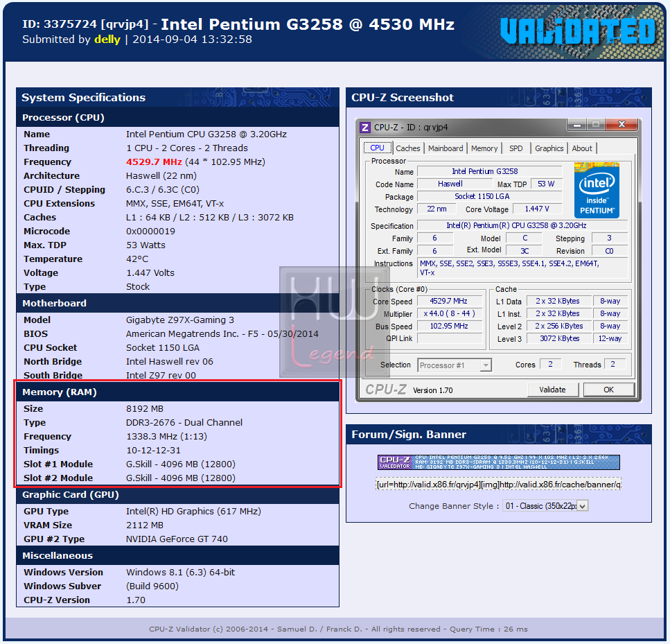Screen dimensions: 670x644
Task: Click the Graphic Card (GPU) section header
Action: point(178,495)
